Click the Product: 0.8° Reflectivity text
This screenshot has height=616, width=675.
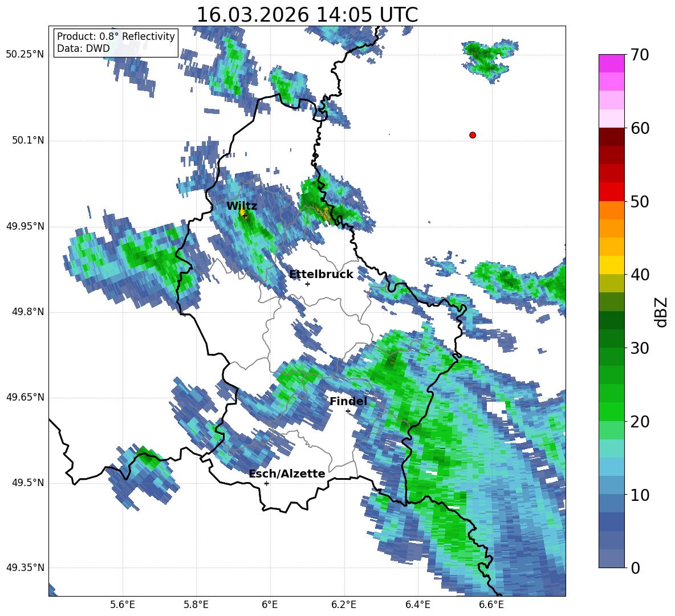(x=116, y=36)
